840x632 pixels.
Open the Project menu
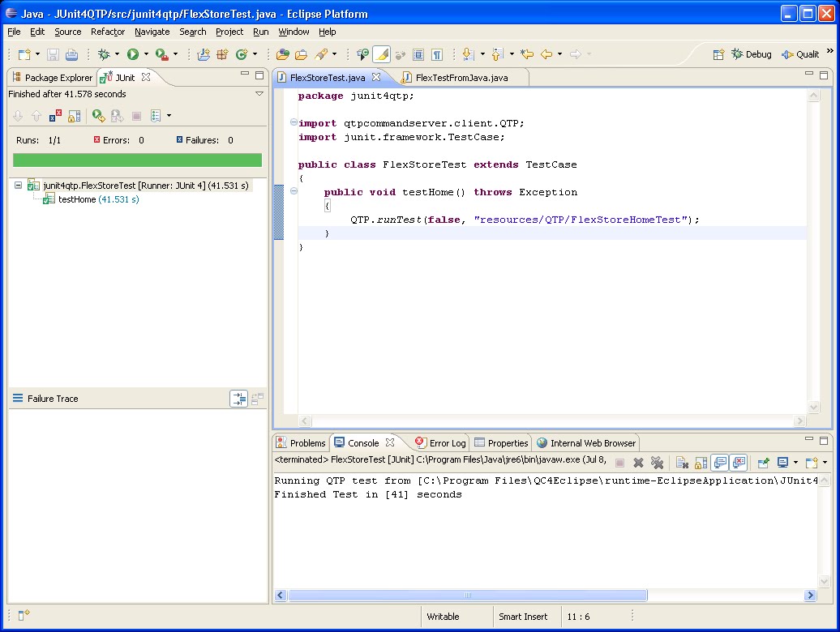pyautogui.click(x=229, y=32)
